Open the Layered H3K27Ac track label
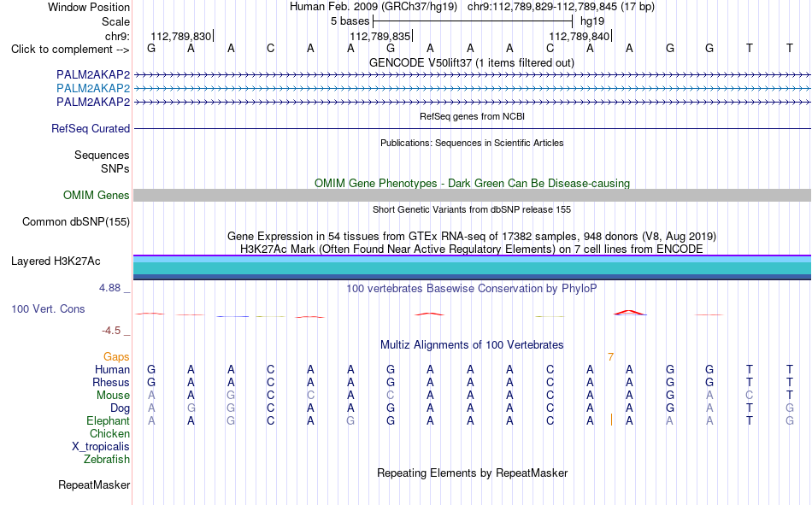 pos(56,261)
